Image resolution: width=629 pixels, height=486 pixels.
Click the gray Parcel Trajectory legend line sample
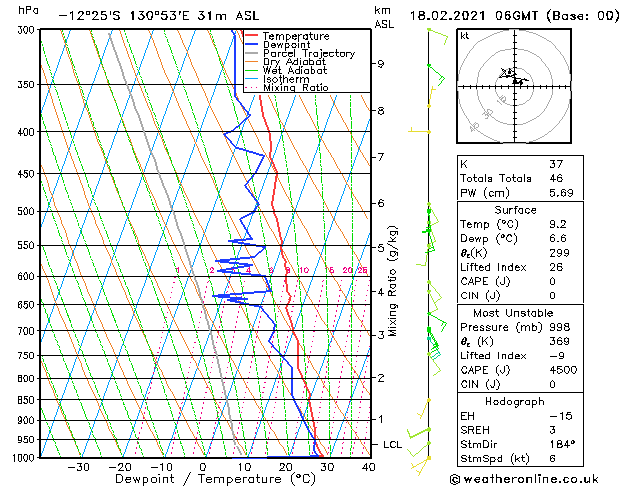tap(251, 53)
